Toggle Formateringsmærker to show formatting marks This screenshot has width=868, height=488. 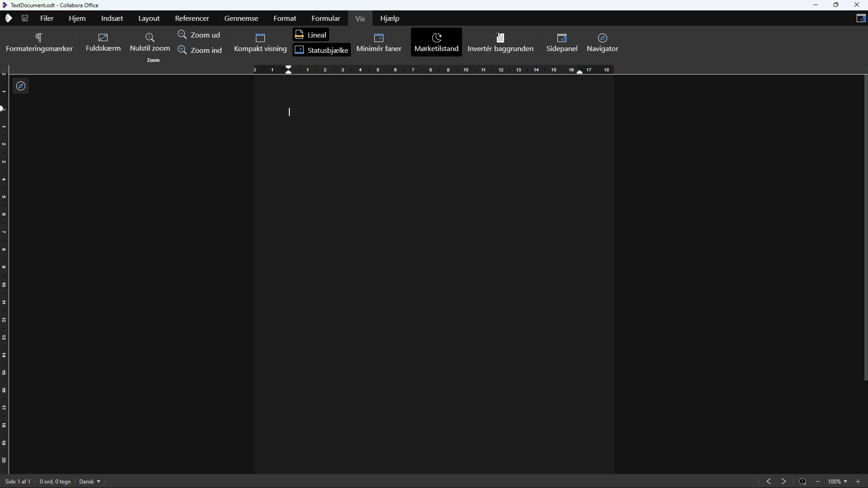click(x=40, y=42)
